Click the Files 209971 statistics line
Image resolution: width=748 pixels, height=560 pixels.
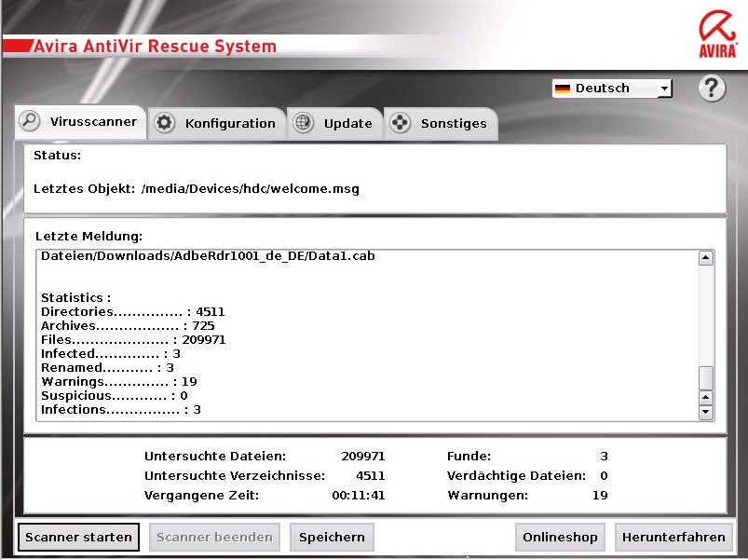click(x=133, y=339)
